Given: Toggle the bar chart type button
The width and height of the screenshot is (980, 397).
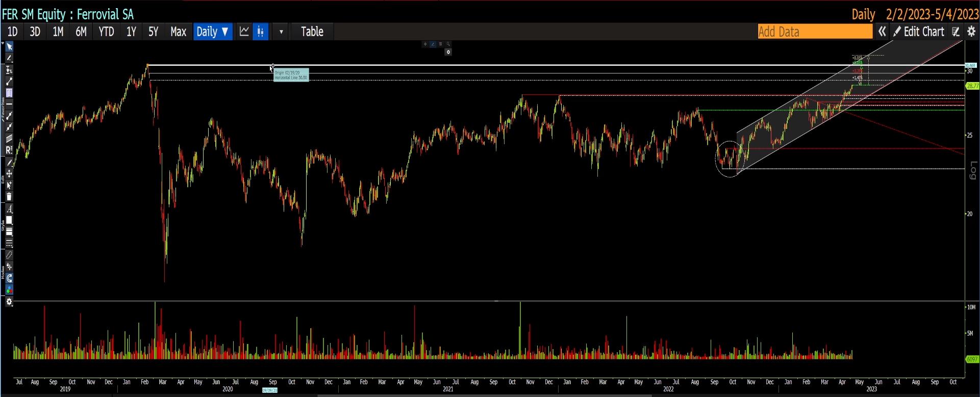Looking at the screenshot, I should pos(260,32).
